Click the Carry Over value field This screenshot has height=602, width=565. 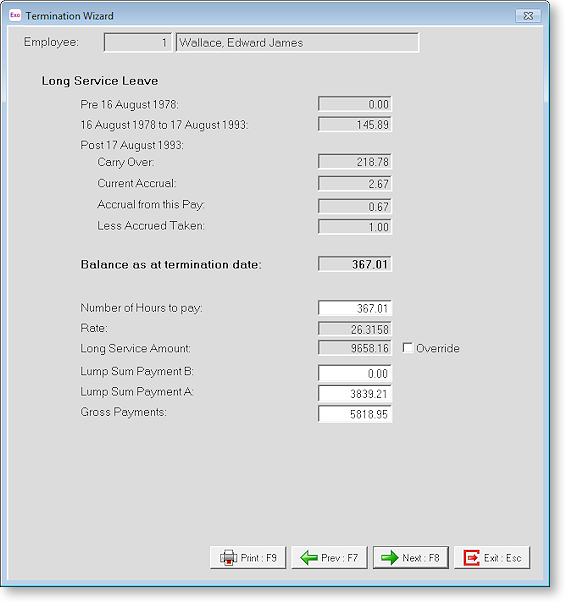click(x=355, y=162)
